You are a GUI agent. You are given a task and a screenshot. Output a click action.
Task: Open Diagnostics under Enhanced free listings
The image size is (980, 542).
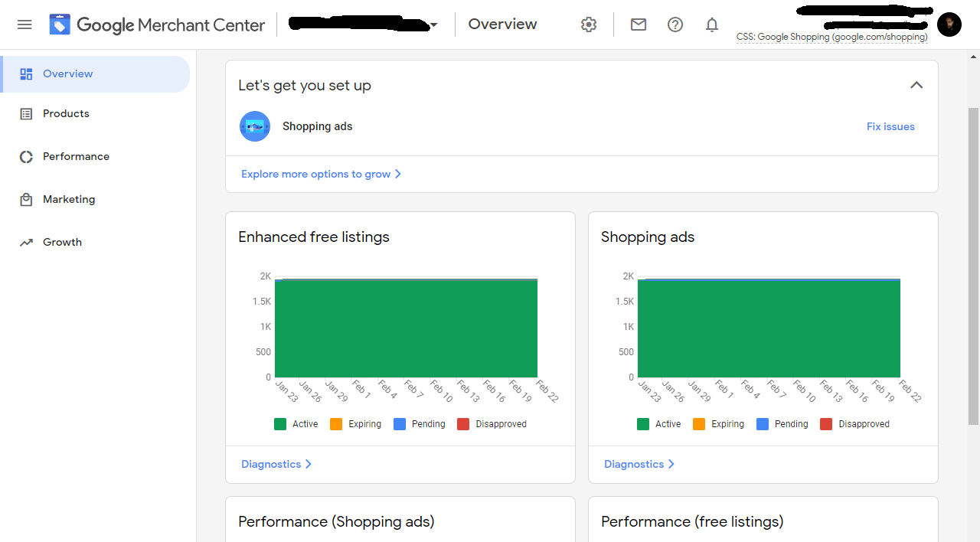click(x=276, y=464)
